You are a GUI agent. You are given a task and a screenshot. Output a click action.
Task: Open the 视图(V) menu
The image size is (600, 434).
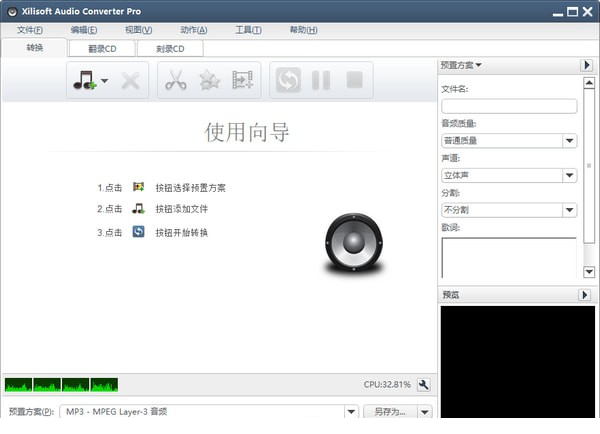point(139,30)
